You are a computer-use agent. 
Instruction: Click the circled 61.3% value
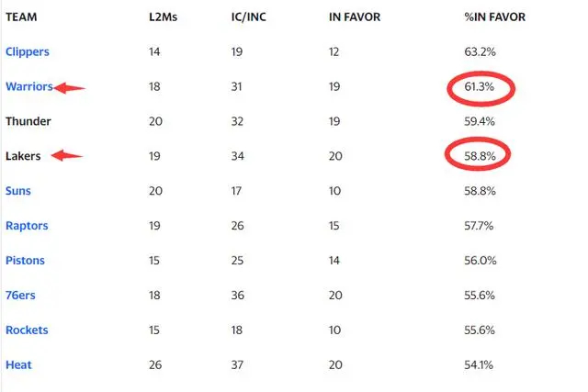(x=481, y=89)
